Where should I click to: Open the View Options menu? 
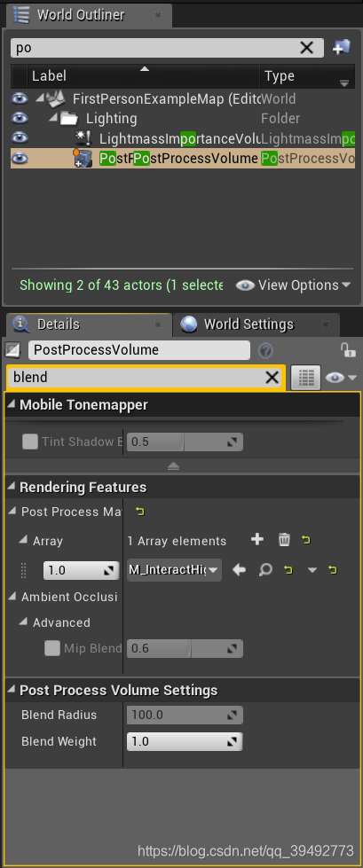[x=293, y=285]
